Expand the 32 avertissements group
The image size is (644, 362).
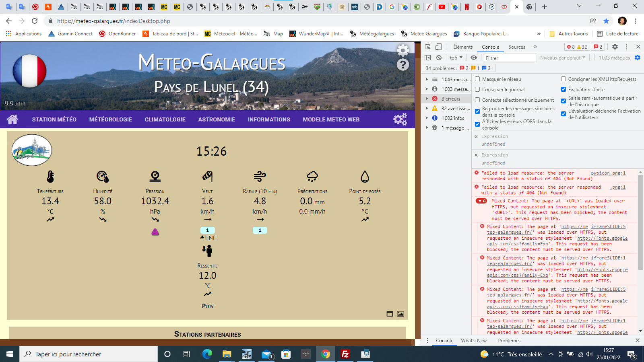427,108
